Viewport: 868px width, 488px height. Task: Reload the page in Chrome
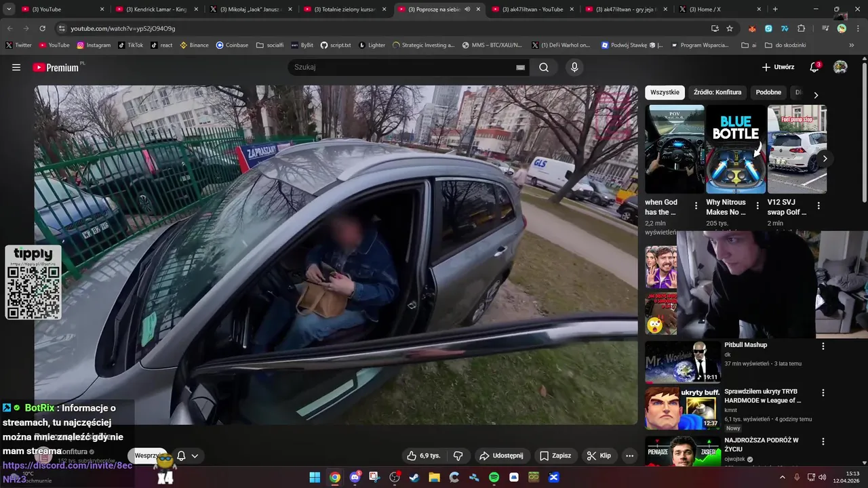pyautogui.click(x=42, y=28)
